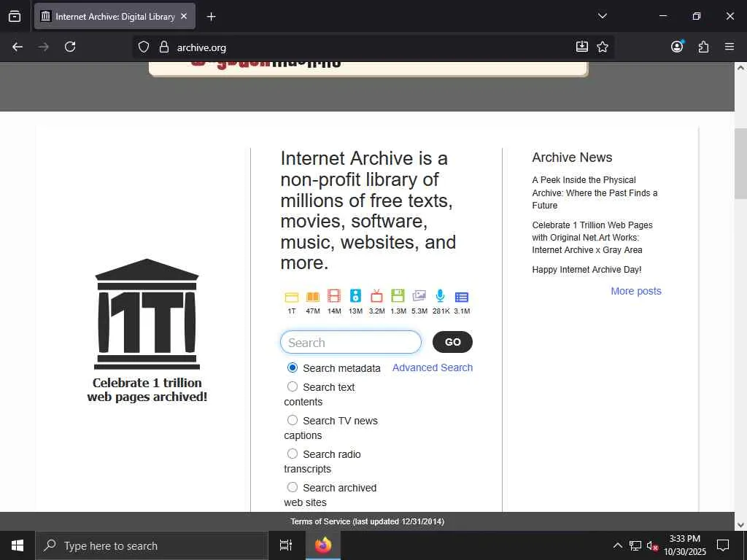
Task: Open the More posts link
Action: pyautogui.click(x=636, y=291)
